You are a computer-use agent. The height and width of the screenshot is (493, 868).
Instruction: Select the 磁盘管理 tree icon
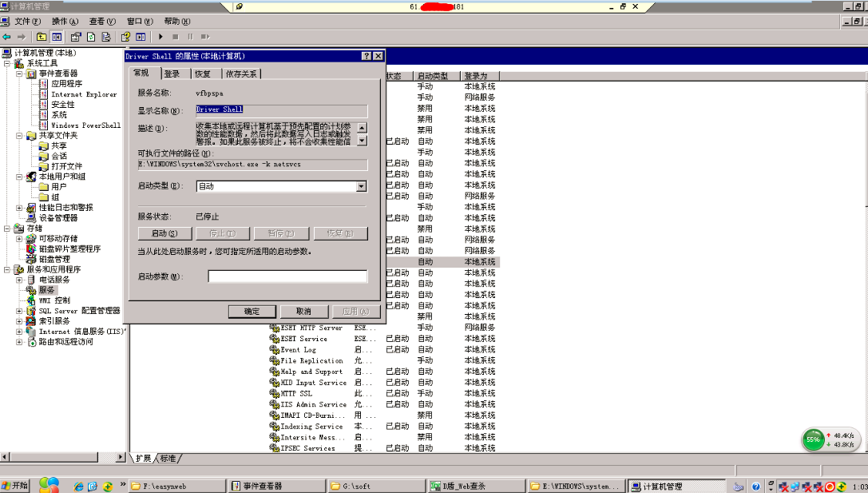click(x=31, y=259)
